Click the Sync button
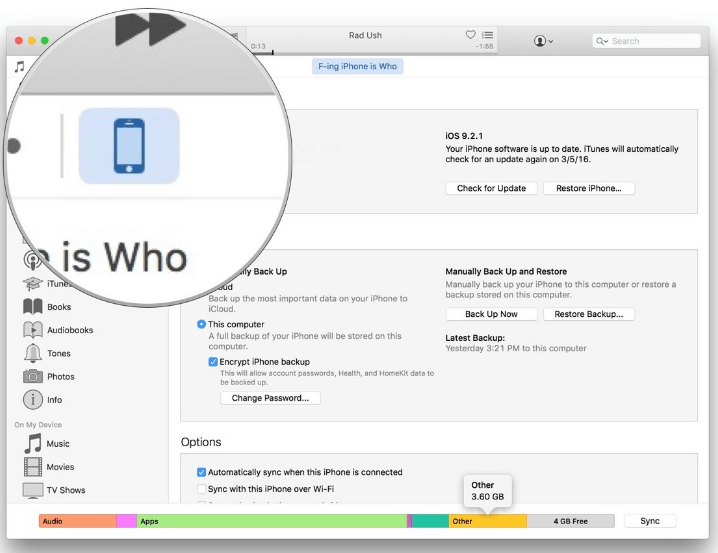Viewport: 718px width, 553px height. tap(650, 521)
